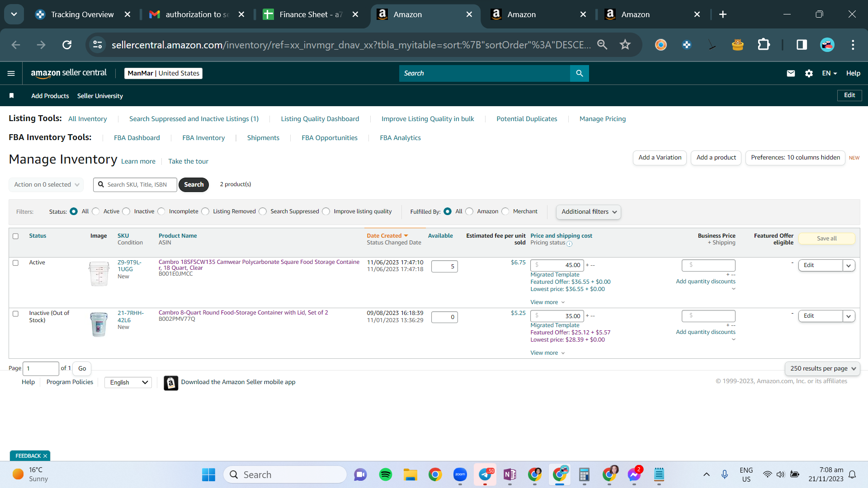Image resolution: width=868 pixels, height=488 pixels.
Task: Select the Merchant fulfilled-by radio button
Action: [x=505, y=211]
